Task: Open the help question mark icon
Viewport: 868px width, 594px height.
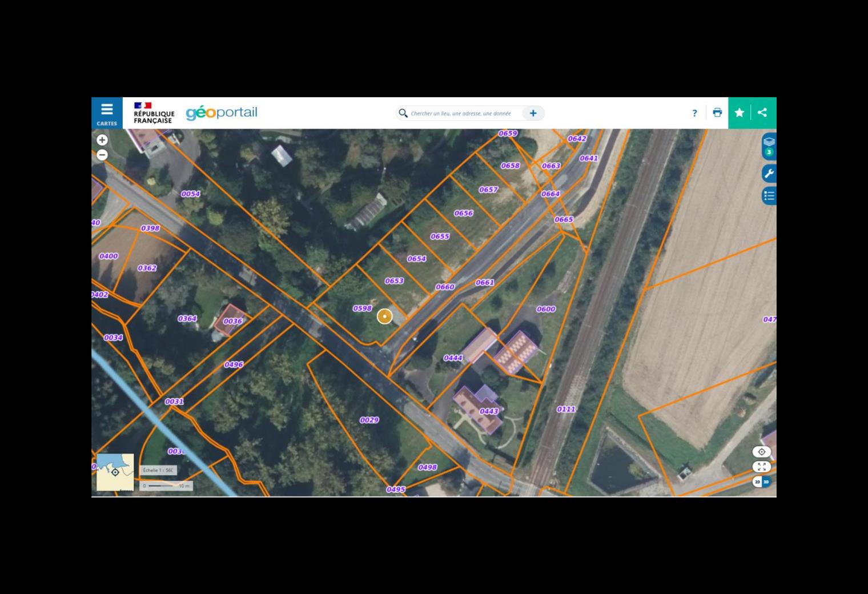Action: [x=694, y=113]
